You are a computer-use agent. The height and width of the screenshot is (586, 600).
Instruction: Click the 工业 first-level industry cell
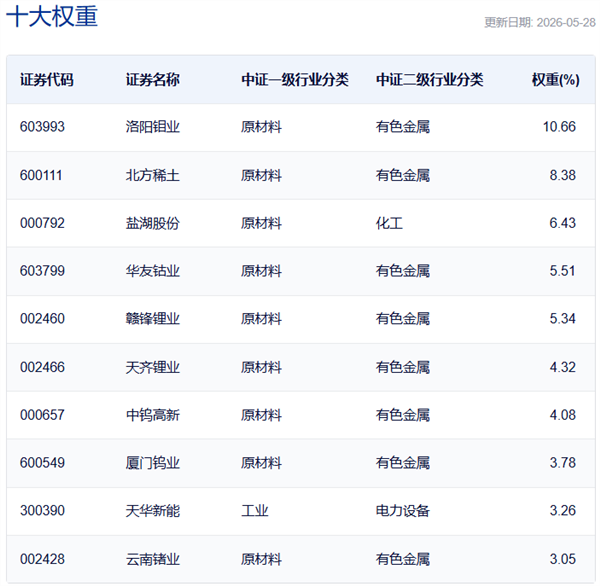[x=254, y=511]
